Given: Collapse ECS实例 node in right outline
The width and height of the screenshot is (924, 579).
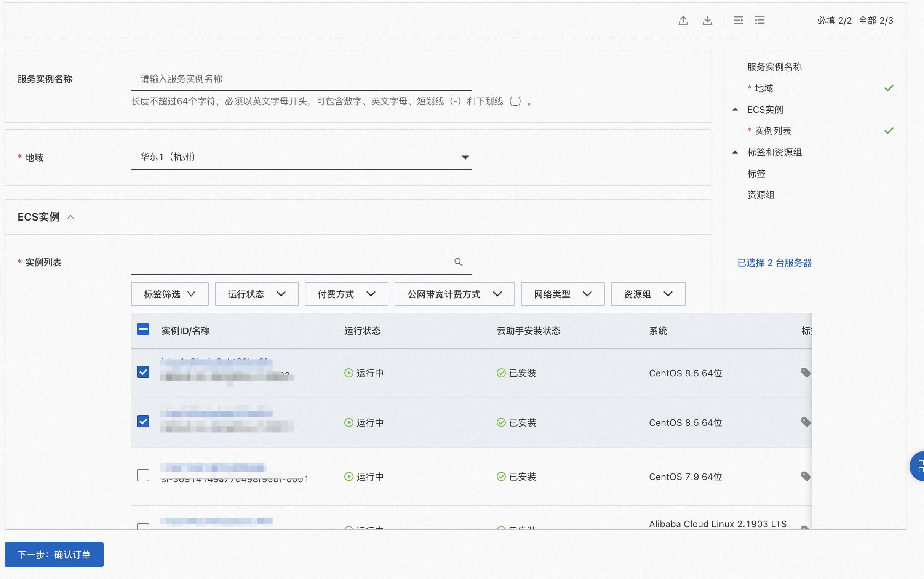Looking at the screenshot, I should point(735,110).
